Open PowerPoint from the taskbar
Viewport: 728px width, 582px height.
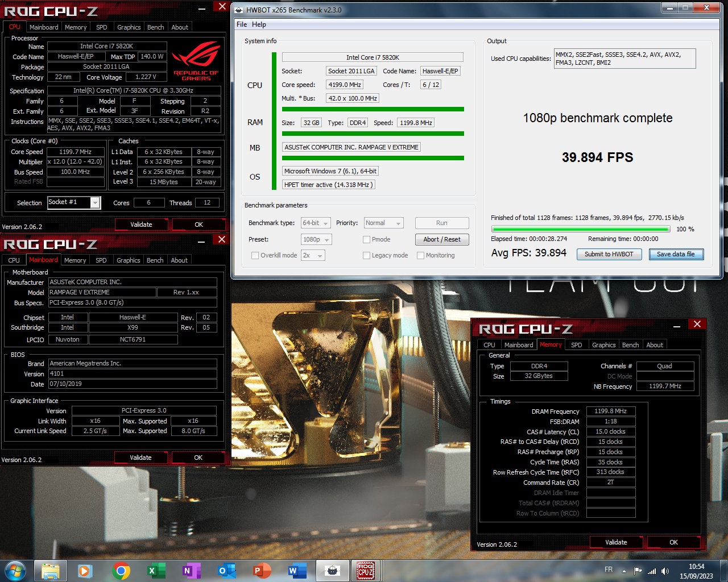[261, 571]
